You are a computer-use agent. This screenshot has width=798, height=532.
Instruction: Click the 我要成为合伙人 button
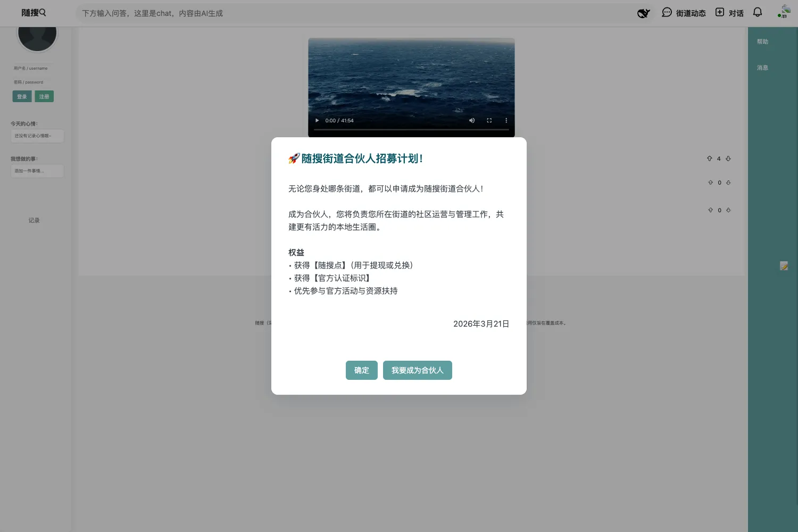point(418,370)
